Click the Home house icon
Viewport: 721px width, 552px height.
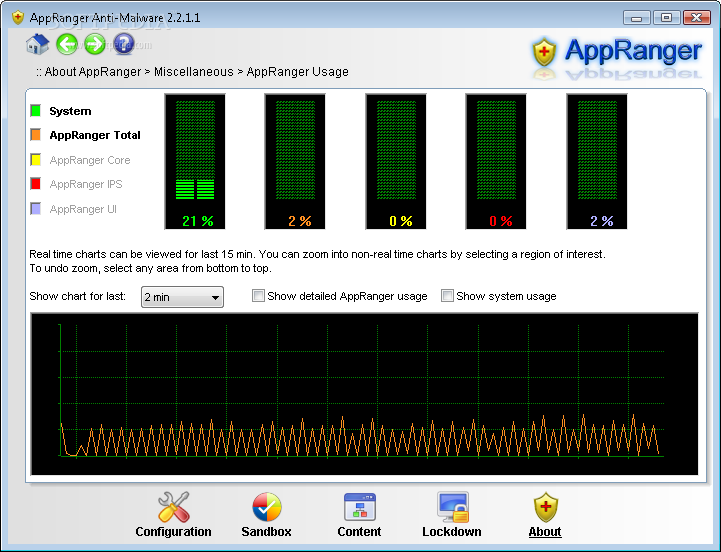pyautogui.click(x=37, y=45)
